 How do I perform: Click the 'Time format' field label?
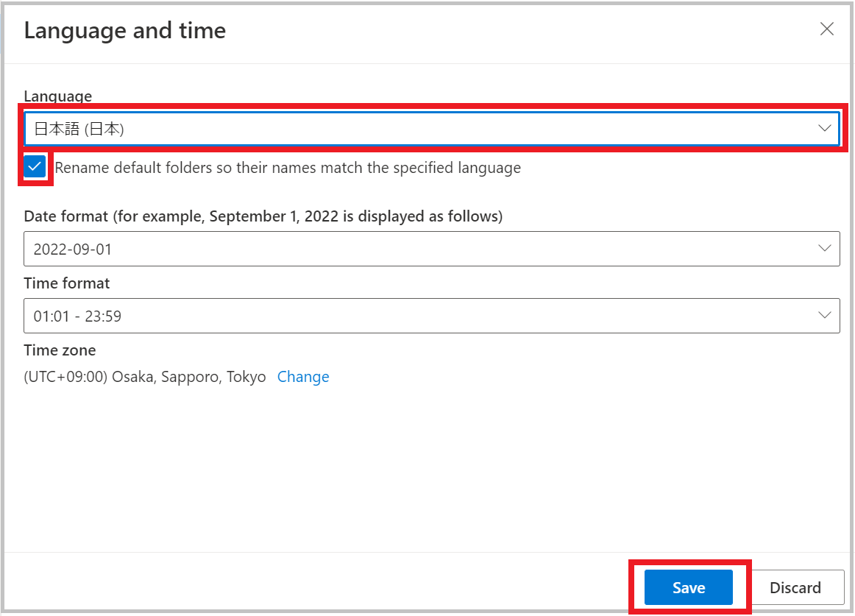point(67,283)
